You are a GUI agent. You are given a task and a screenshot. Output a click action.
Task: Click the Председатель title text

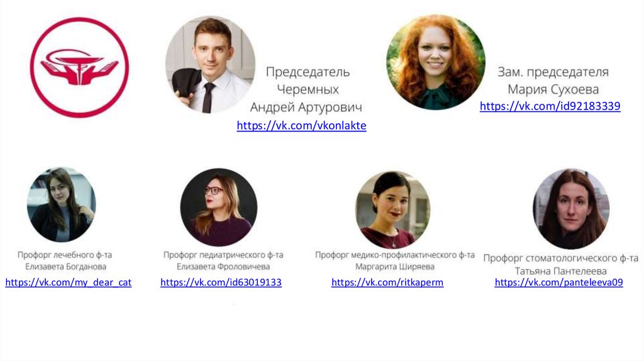(x=308, y=72)
